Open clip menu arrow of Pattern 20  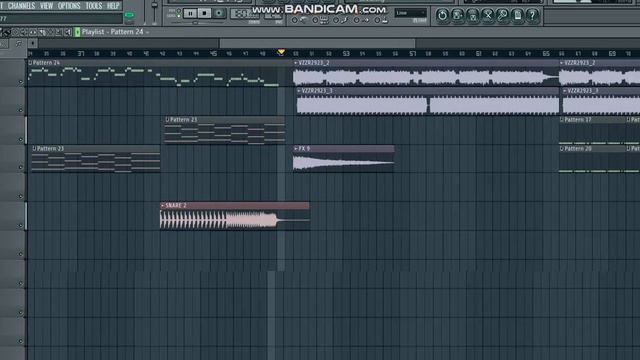tap(562, 149)
